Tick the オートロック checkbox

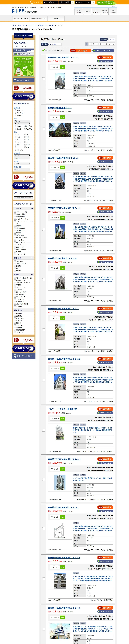[x=15, y=297]
